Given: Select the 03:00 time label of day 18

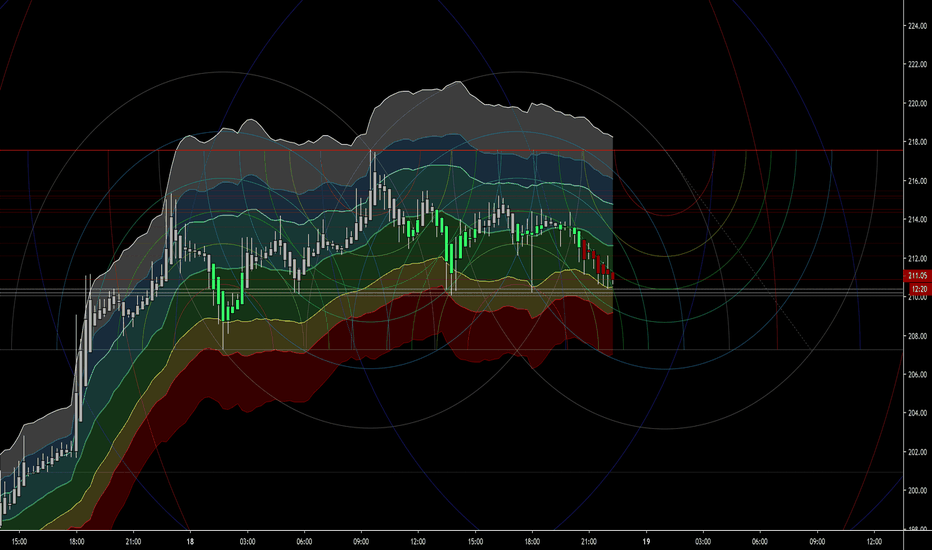Looking at the screenshot, I should click(247, 542).
